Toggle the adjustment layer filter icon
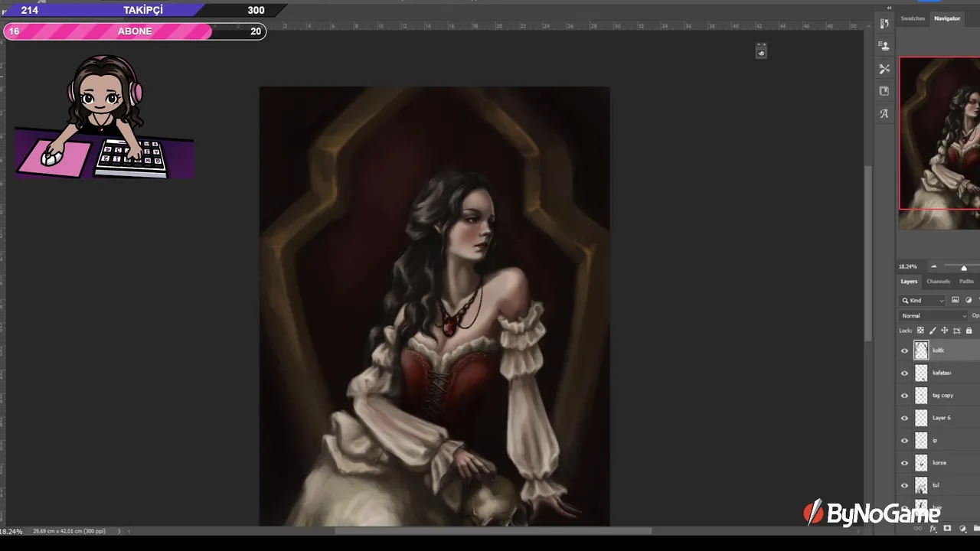The height and width of the screenshot is (551, 980). tap(969, 300)
